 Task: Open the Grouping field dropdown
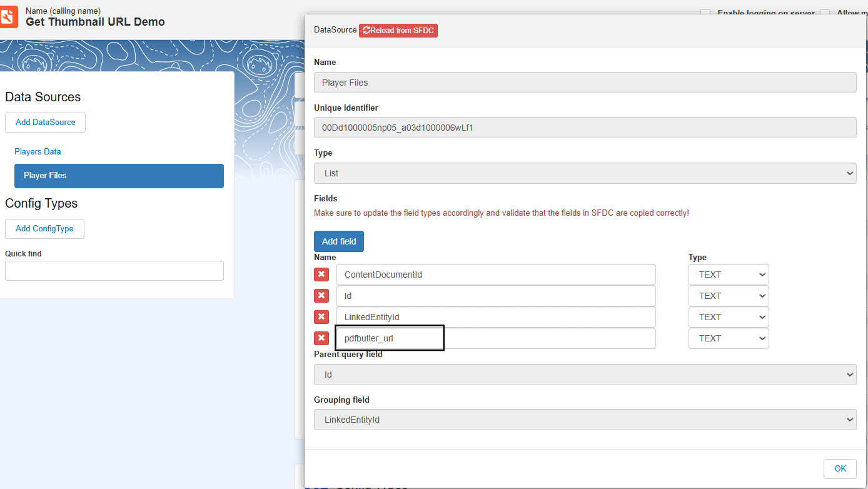click(x=585, y=420)
